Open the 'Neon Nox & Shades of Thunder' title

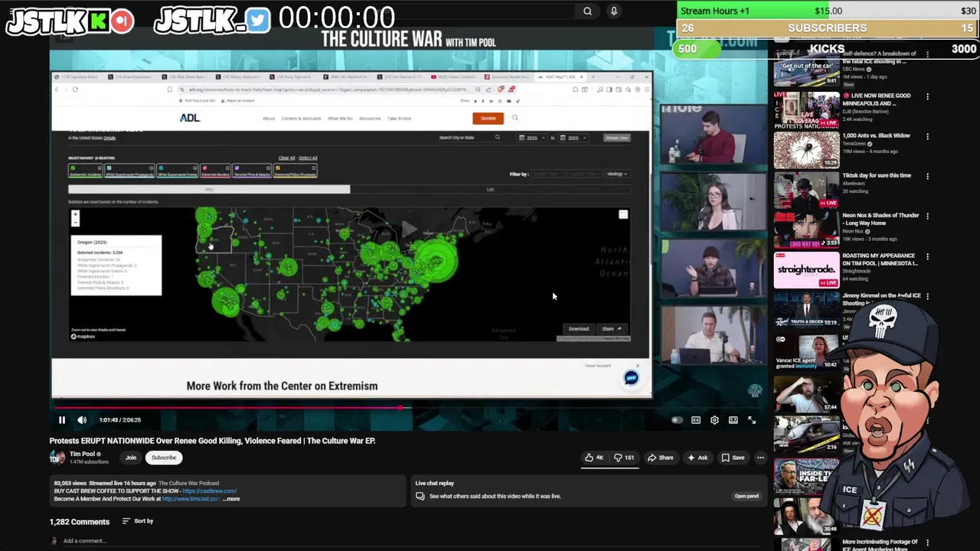(x=880, y=219)
